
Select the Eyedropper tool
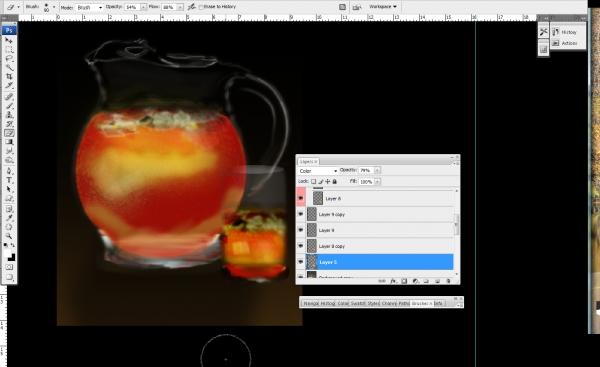point(9,218)
